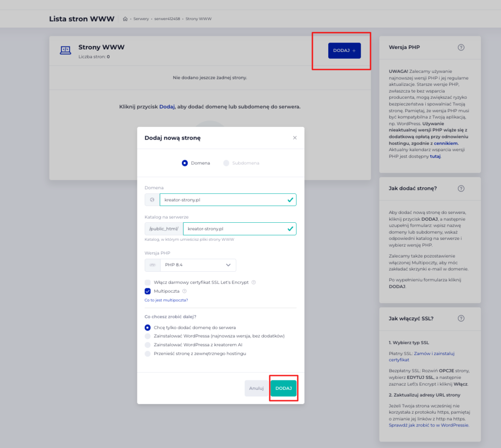This screenshot has width=501, height=448.
Task: Click globe icon beside Domena field
Action: [x=152, y=200]
